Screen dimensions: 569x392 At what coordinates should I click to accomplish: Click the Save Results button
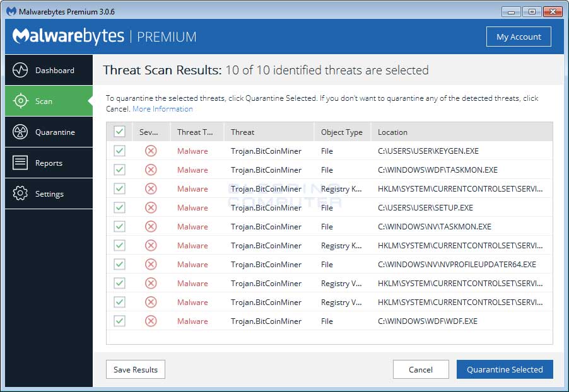click(136, 369)
